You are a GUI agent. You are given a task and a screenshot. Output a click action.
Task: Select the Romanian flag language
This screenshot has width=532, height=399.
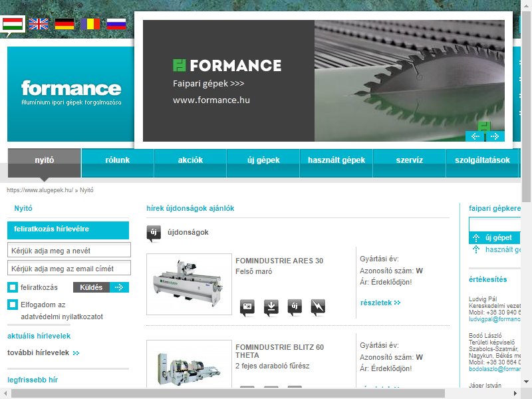(90, 24)
